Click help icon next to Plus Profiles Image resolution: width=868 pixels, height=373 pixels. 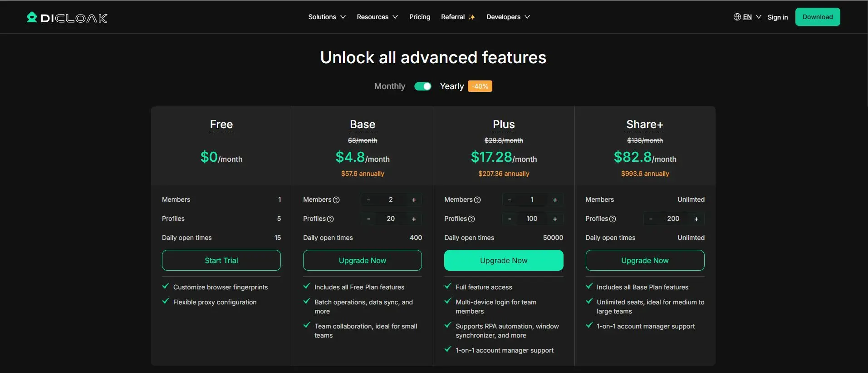point(471,219)
